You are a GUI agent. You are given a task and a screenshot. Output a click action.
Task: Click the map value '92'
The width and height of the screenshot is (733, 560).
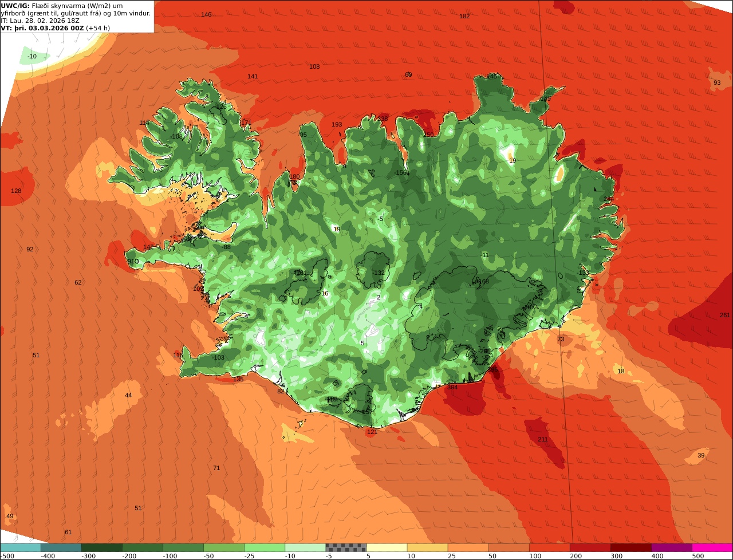tap(30, 249)
